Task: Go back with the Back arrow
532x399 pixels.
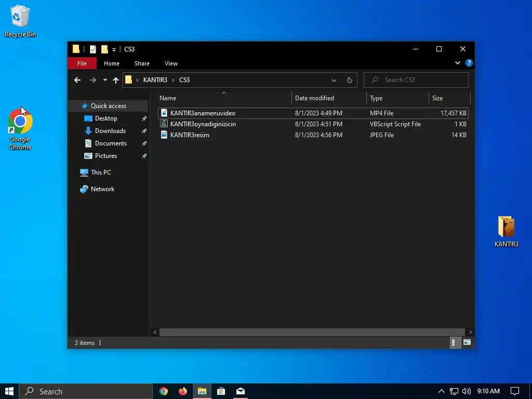Action: (77, 80)
